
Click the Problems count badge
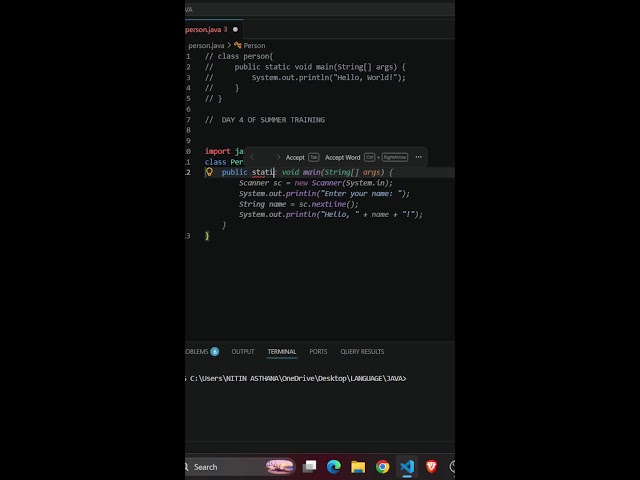(x=215, y=351)
